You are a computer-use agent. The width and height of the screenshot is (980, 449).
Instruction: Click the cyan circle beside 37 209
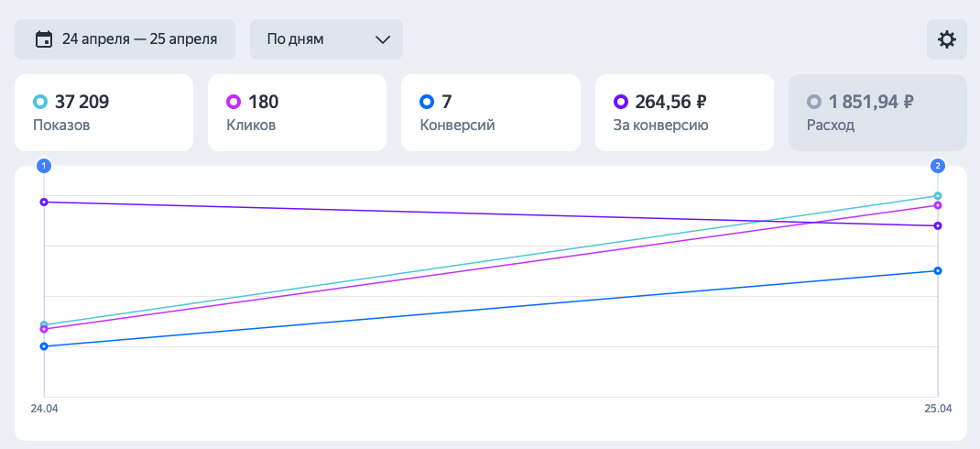click(39, 102)
